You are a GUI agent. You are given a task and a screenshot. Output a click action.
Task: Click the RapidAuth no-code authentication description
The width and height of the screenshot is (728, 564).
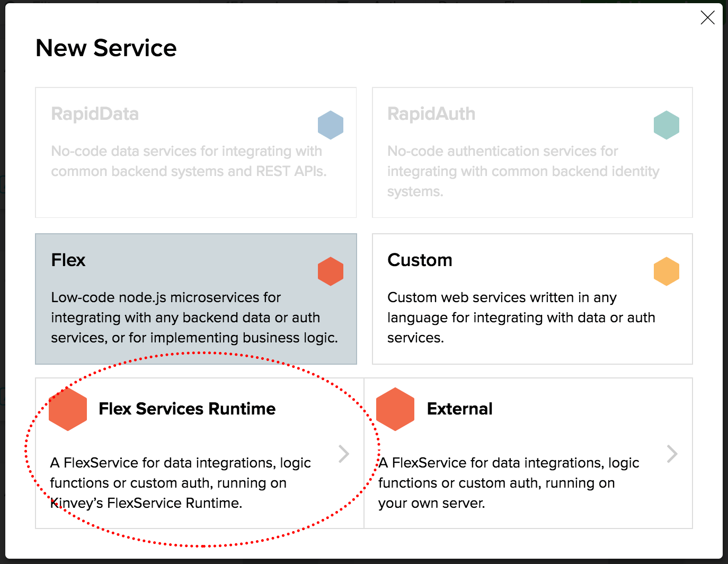tap(523, 171)
